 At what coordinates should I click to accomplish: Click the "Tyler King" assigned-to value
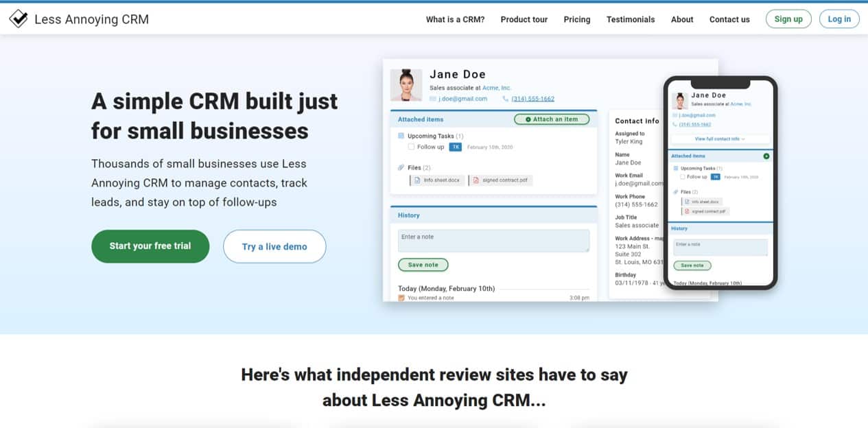pyautogui.click(x=629, y=141)
